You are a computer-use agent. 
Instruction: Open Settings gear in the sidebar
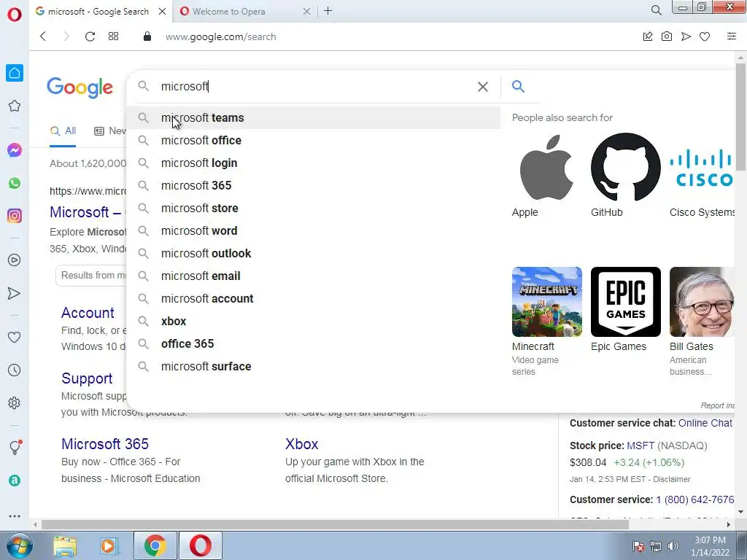coord(15,402)
